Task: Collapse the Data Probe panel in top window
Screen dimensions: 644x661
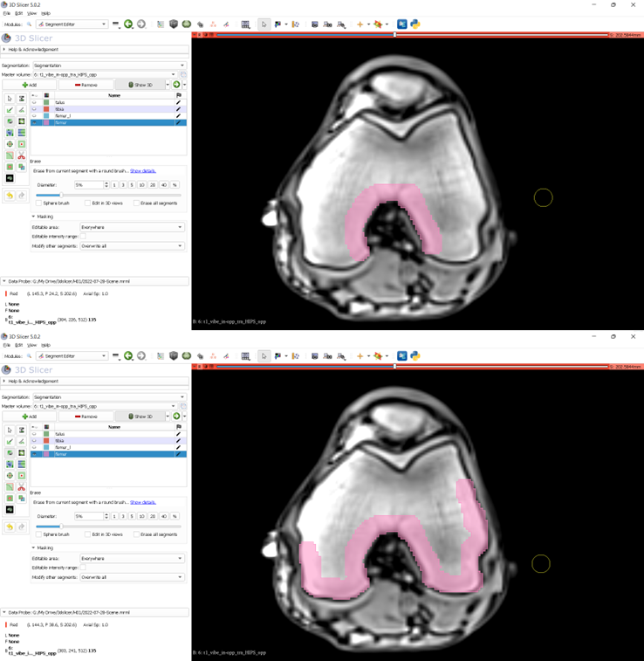Action: point(4,281)
